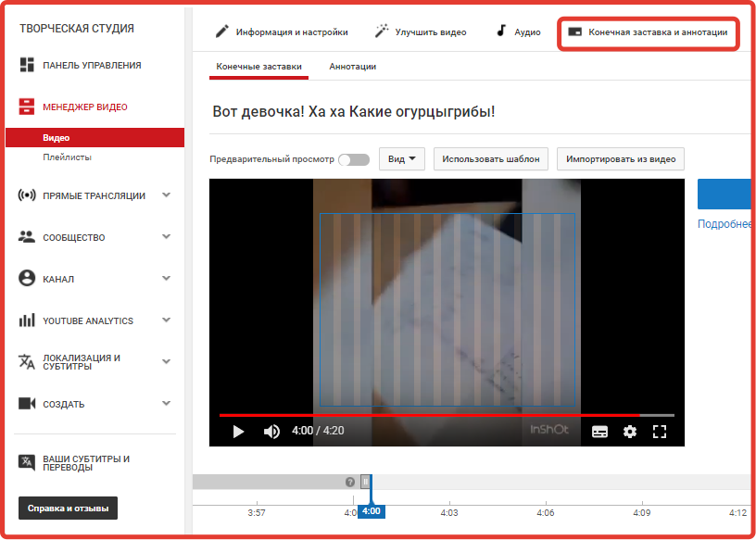Select the timeline marker handle at 4:00
The image size is (756, 540).
tap(366, 481)
